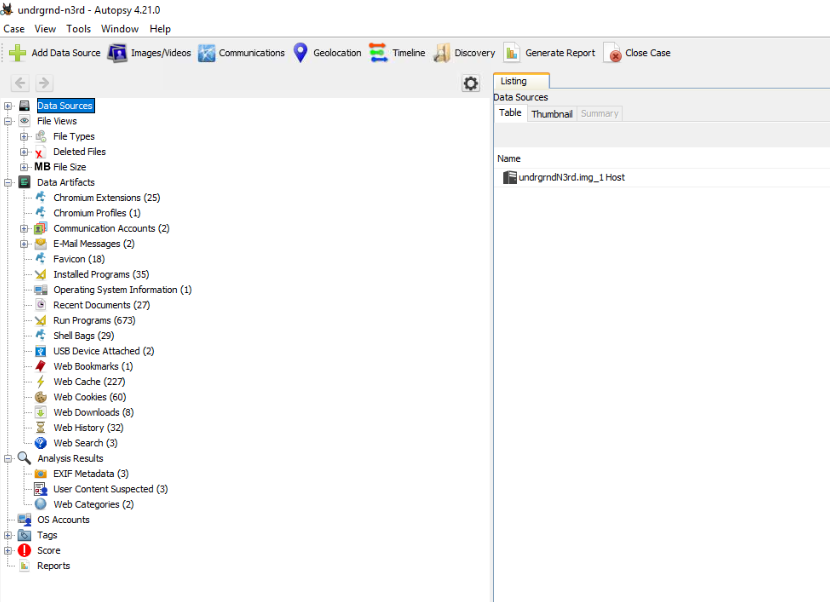Expand the File Types node
Screen dimensions: 830x602
24,137
